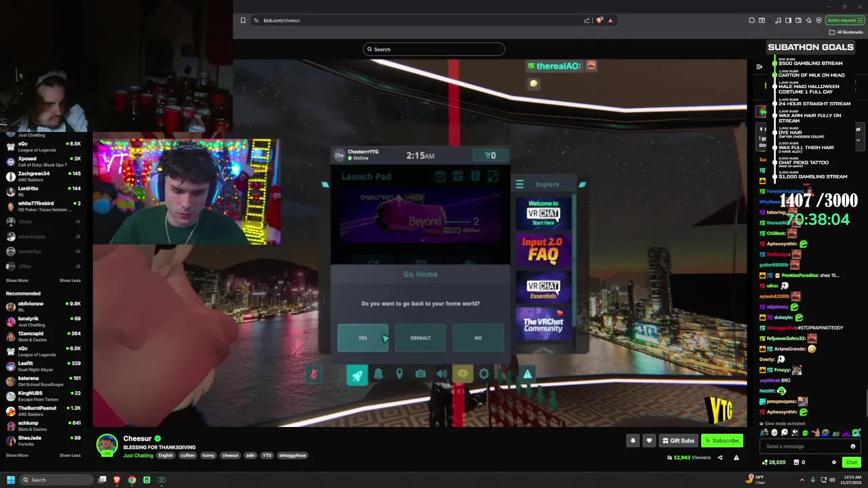868x488 pixels.
Task: Subscribe to Cheesur's channel
Action: coord(722,441)
